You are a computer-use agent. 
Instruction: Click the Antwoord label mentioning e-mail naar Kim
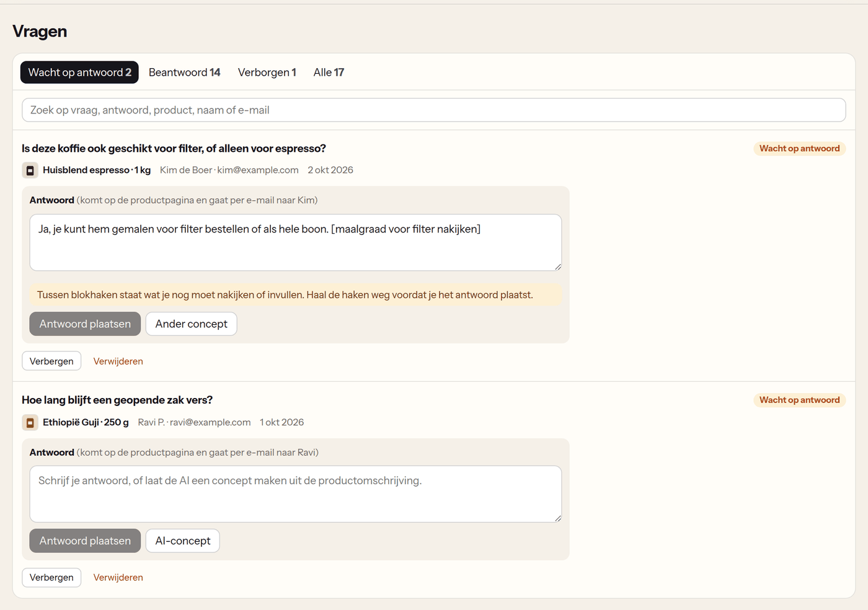pyautogui.click(x=174, y=200)
